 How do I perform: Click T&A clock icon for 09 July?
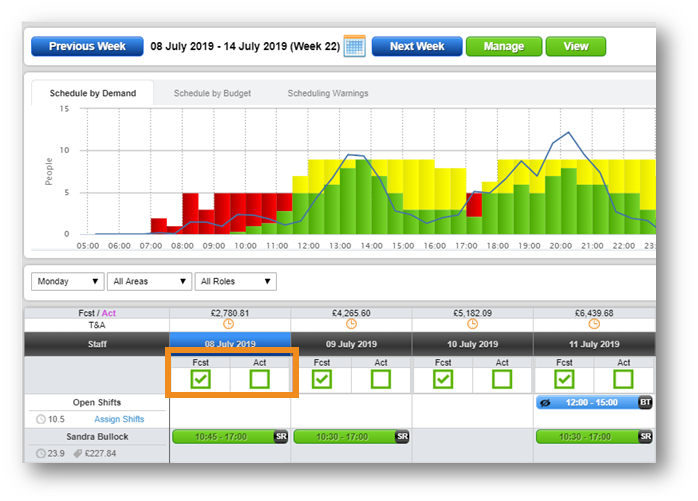point(351,324)
